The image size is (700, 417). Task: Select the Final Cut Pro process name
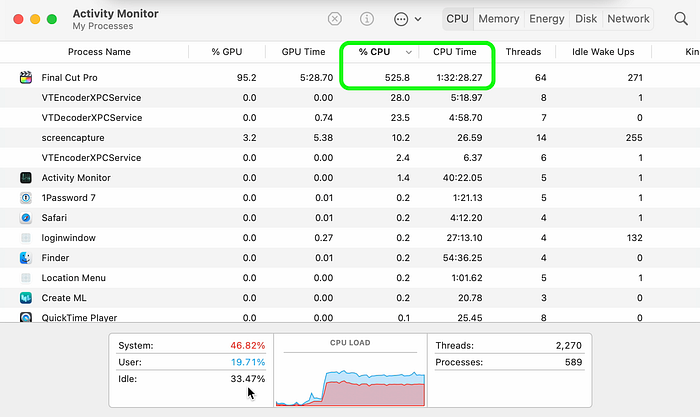69,78
